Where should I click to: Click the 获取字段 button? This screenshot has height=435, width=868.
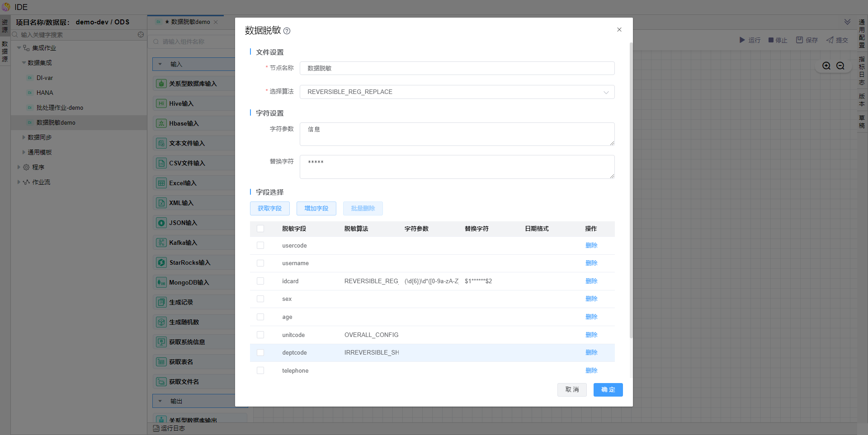pos(269,208)
